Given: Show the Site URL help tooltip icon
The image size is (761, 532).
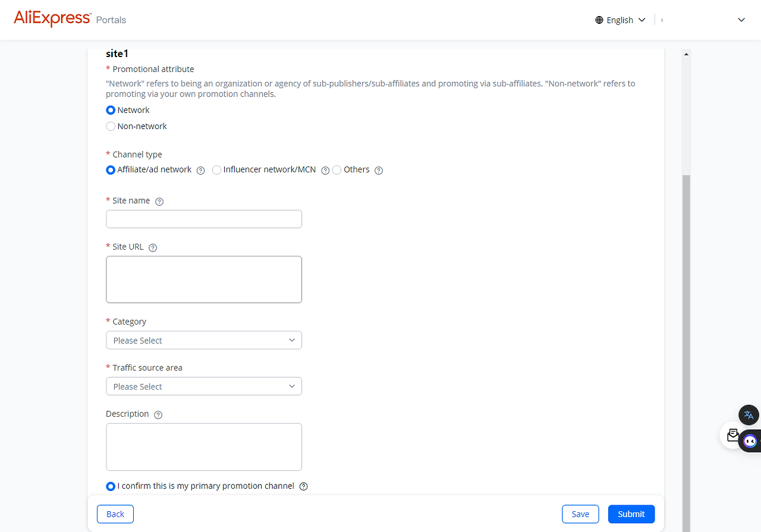Looking at the screenshot, I should pos(153,248).
